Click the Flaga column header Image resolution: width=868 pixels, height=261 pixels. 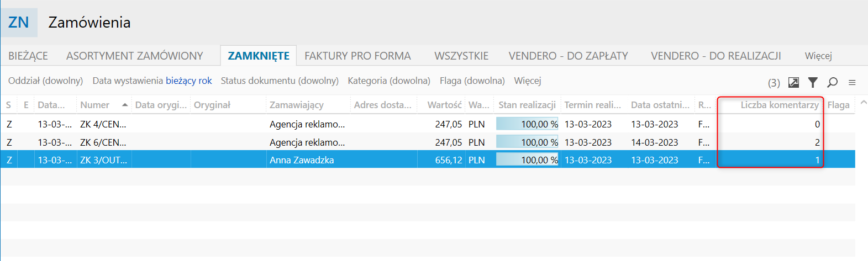pyautogui.click(x=839, y=105)
